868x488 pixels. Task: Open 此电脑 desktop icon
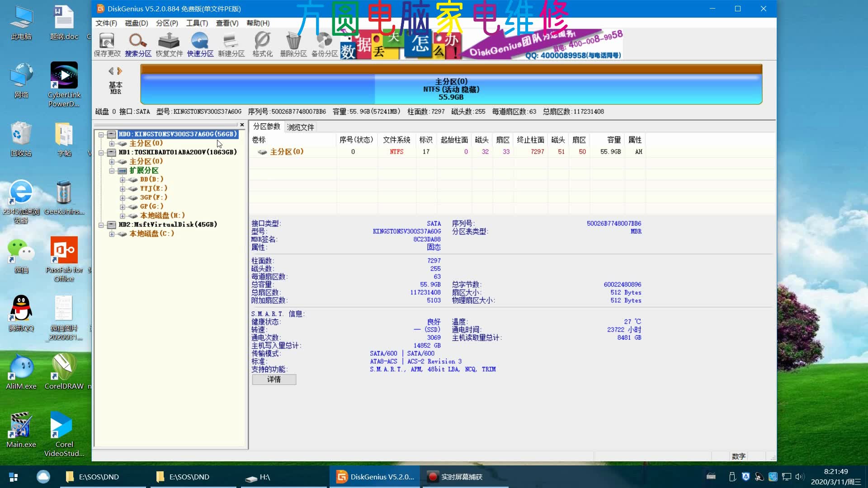tap(21, 23)
